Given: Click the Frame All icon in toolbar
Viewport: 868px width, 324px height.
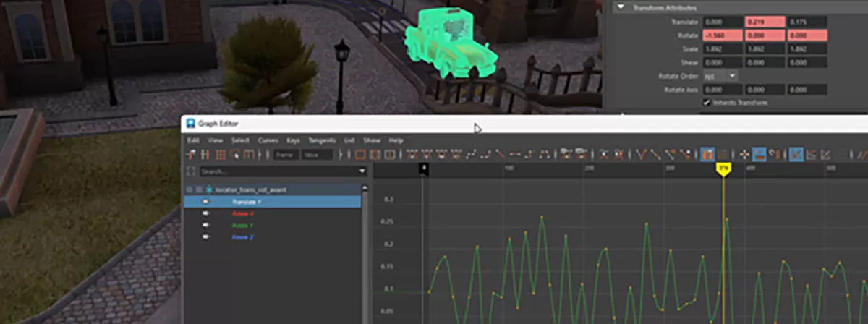Looking at the screenshot, I should (361, 155).
